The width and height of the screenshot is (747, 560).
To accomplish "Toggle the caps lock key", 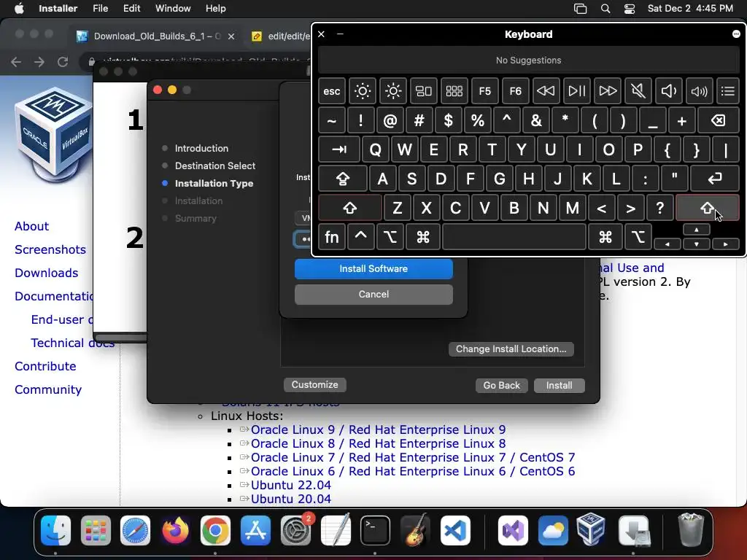I will (x=343, y=179).
